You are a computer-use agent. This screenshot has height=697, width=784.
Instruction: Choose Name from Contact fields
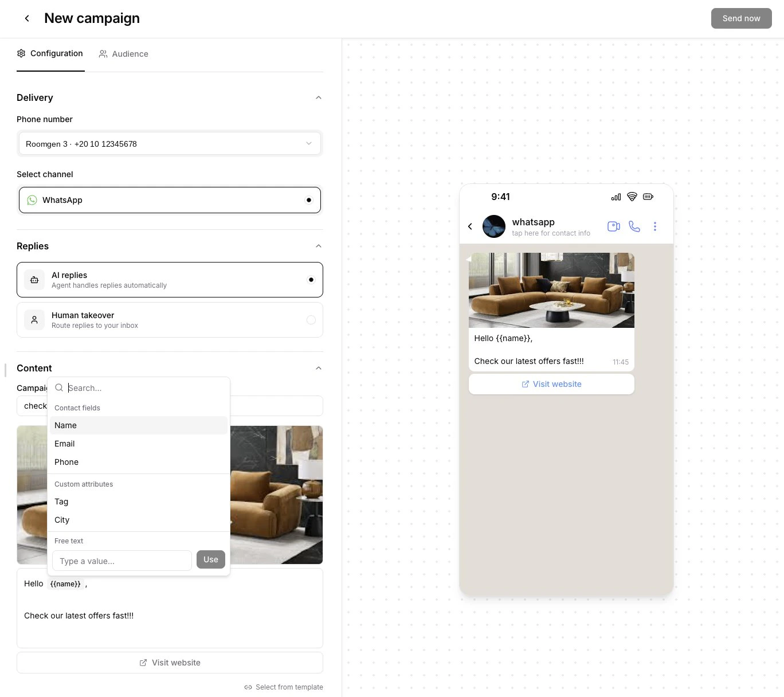(x=139, y=425)
